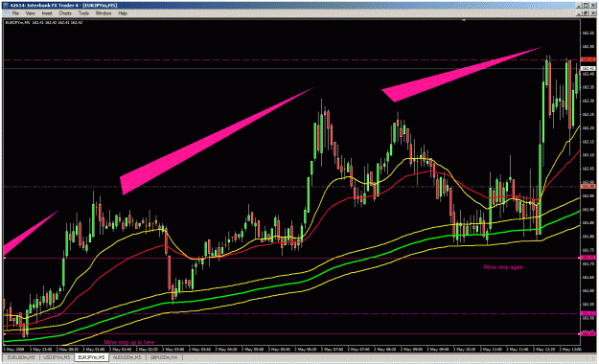599x364 pixels.
Task: Click the '2 May 07:00' time axis label
Action: click(332, 349)
